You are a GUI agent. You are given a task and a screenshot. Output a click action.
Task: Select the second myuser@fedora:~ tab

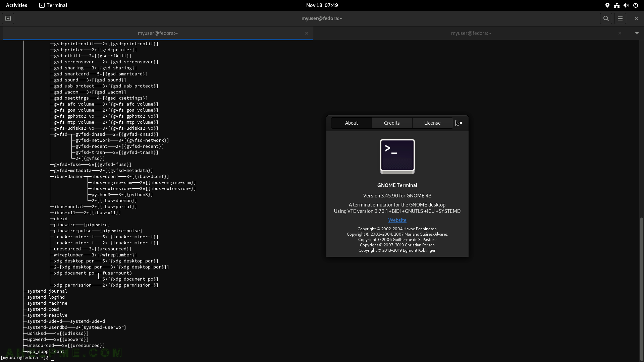471,33
